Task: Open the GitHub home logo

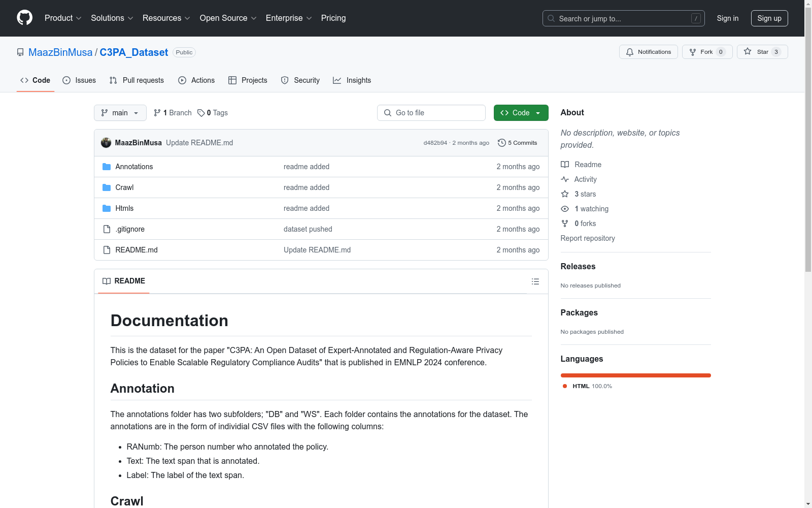Action: (x=24, y=18)
